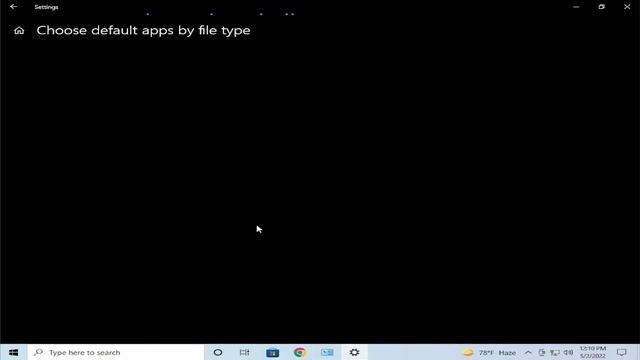Image resolution: width=640 pixels, height=360 pixels.
Task: Show hidden system tray icons
Action: tap(528, 352)
